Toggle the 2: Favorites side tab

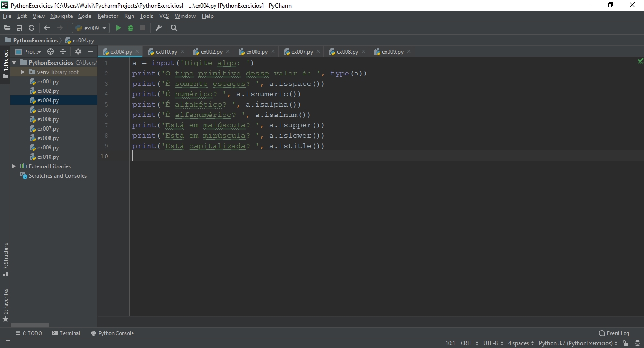5,305
